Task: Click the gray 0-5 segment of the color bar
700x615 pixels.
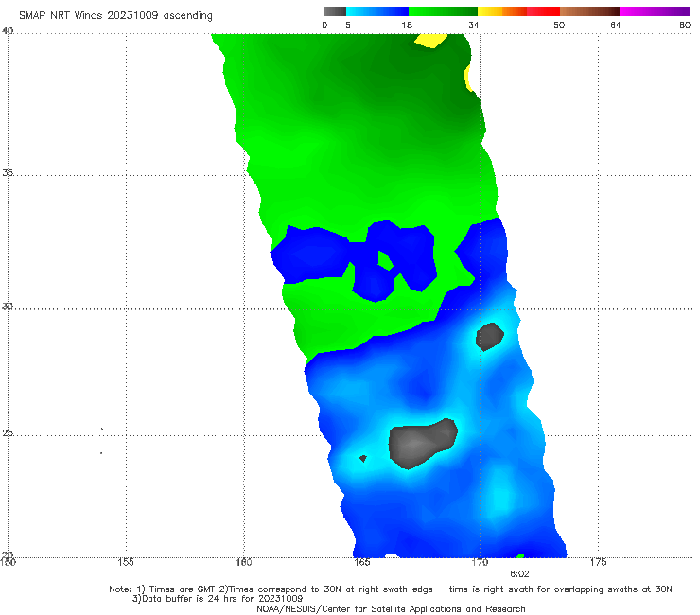Action: click(335, 11)
